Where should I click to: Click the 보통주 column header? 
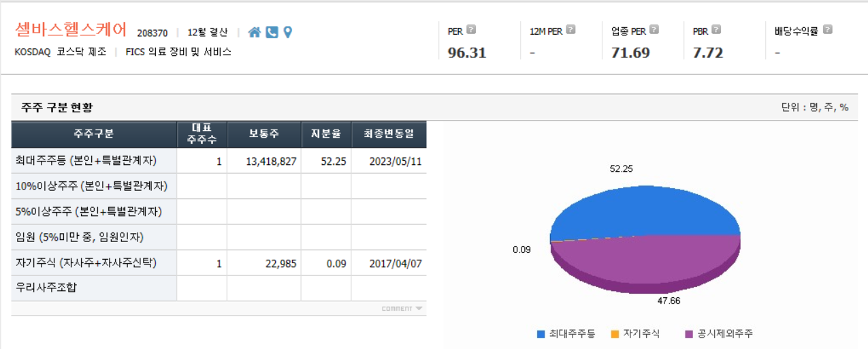[x=264, y=134]
